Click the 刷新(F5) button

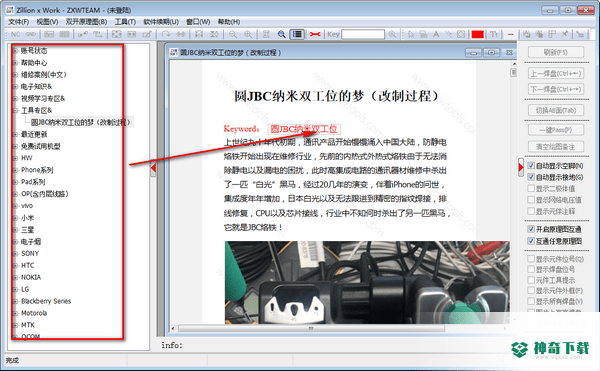[556, 52]
